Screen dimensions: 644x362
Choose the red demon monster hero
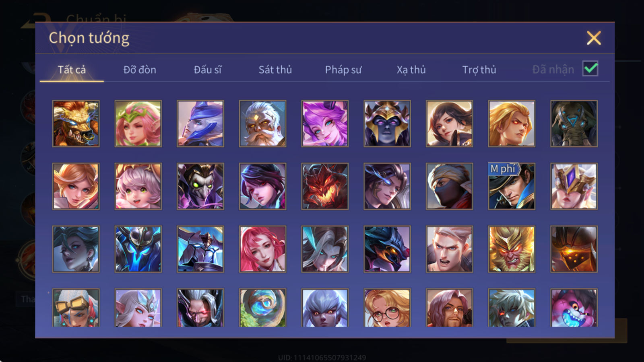pos(325,186)
